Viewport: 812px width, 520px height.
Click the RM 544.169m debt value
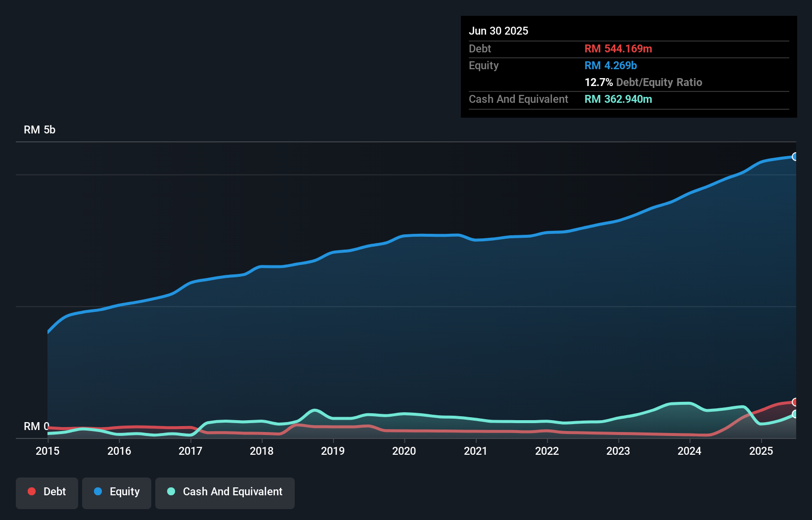[618, 49]
